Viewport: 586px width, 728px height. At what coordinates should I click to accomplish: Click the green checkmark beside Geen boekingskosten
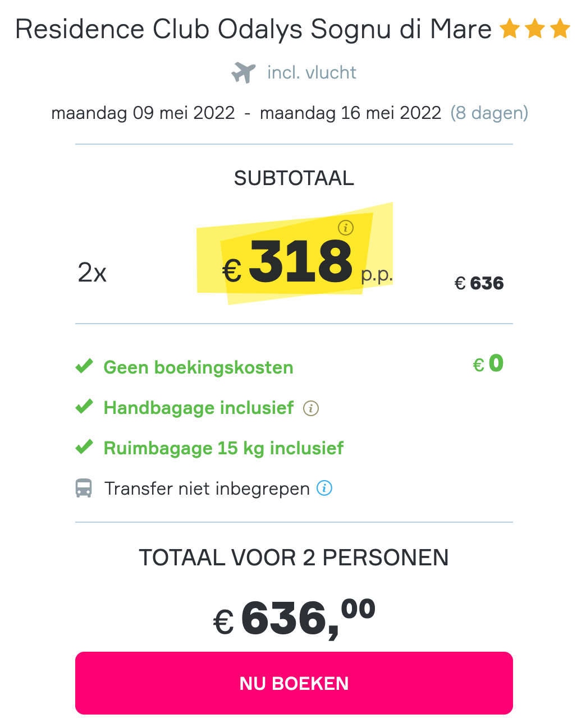(84, 366)
